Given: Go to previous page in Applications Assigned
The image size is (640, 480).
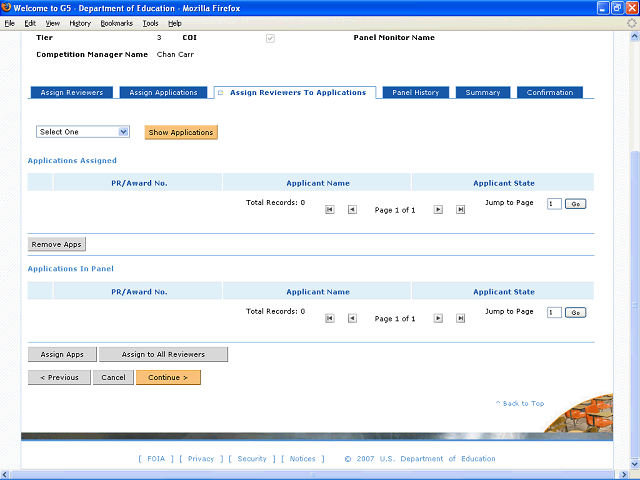Looking at the screenshot, I should (352, 209).
